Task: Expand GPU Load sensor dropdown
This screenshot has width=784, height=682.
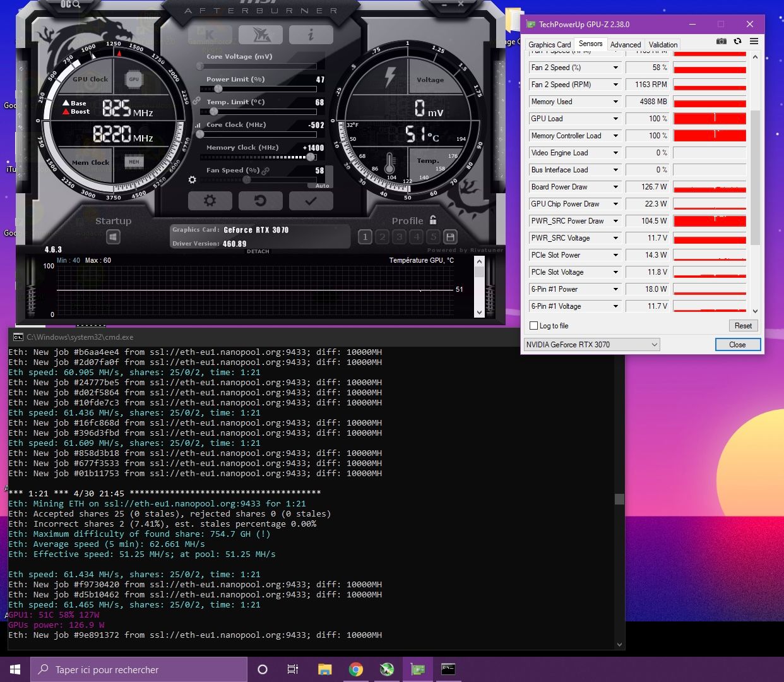Action: [x=615, y=119]
